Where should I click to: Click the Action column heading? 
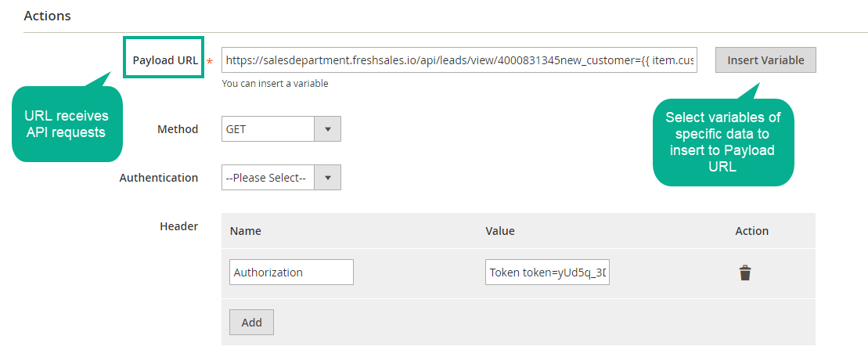coord(751,231)
